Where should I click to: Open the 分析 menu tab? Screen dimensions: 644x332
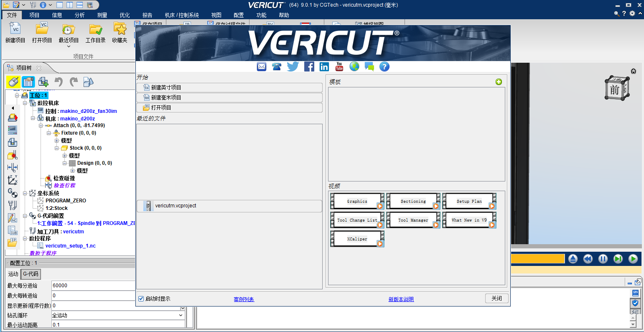point(79,15)
